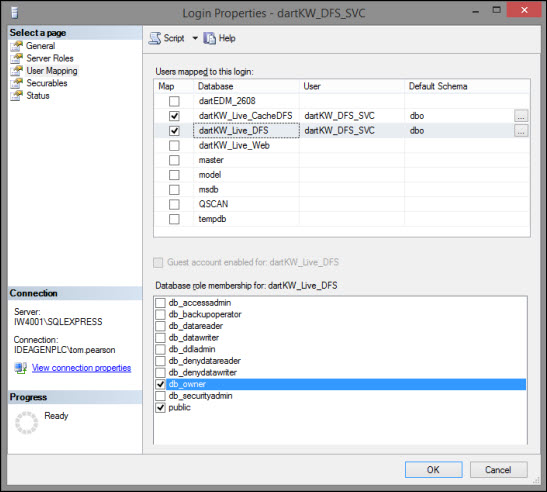Open View connection properties link
Viewport: 547px width, 492px height.
(81, 368)
